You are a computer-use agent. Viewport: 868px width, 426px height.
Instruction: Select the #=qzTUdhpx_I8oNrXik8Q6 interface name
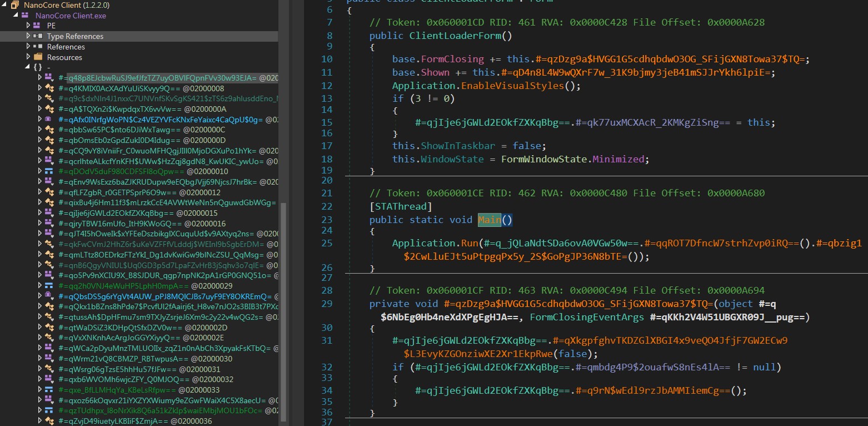coord(160,410)
